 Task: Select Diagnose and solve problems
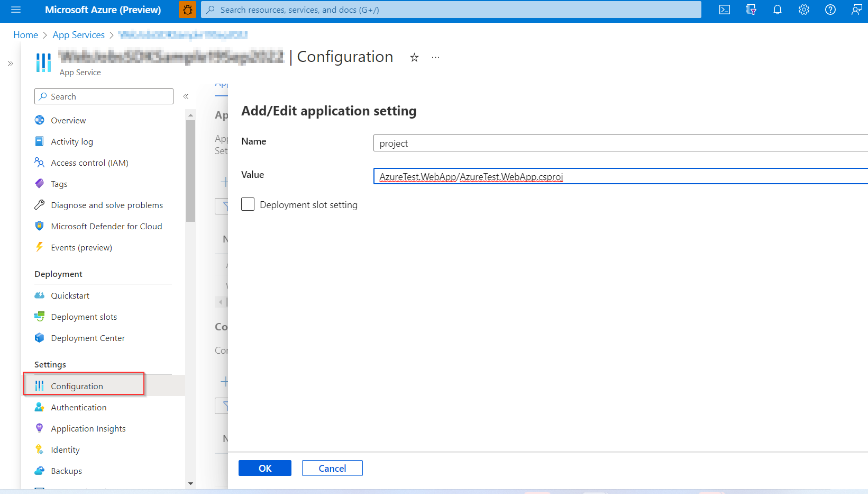click(107, 205)
